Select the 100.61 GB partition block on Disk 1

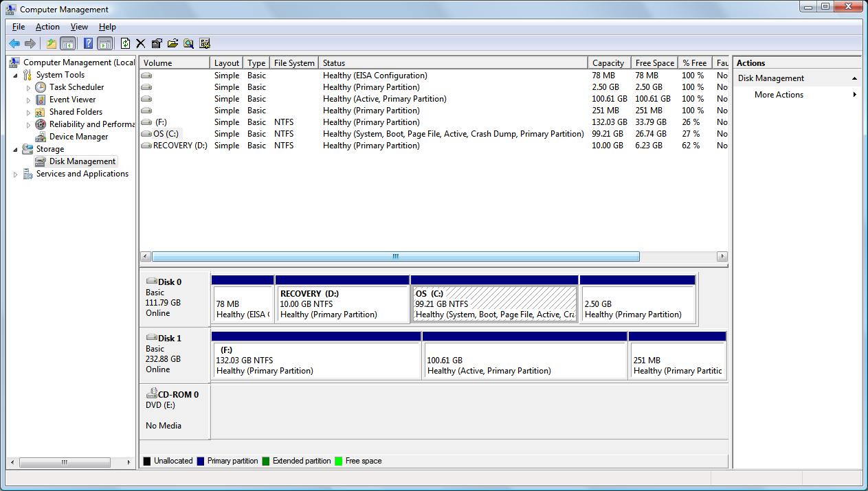(525, 356)
